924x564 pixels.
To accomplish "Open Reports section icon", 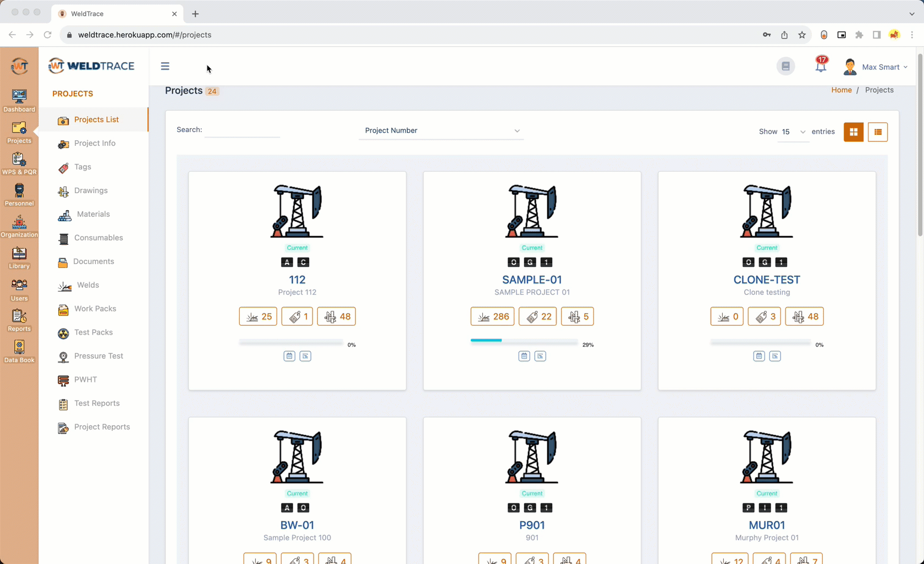I will 19,320.
